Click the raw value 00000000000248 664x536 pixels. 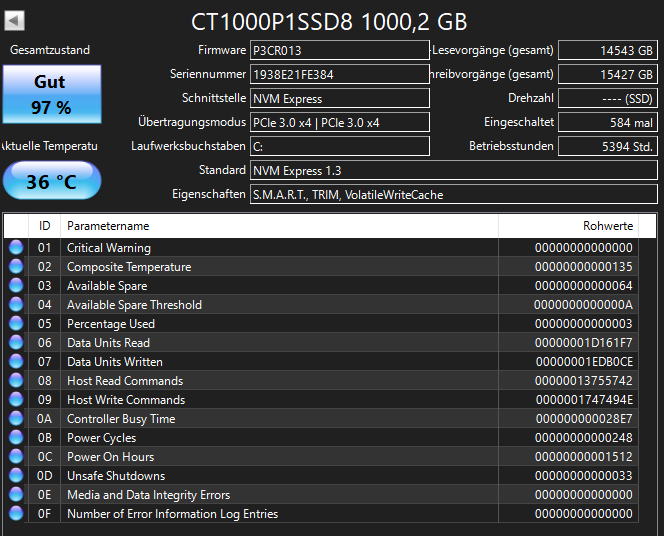point(584,437)
